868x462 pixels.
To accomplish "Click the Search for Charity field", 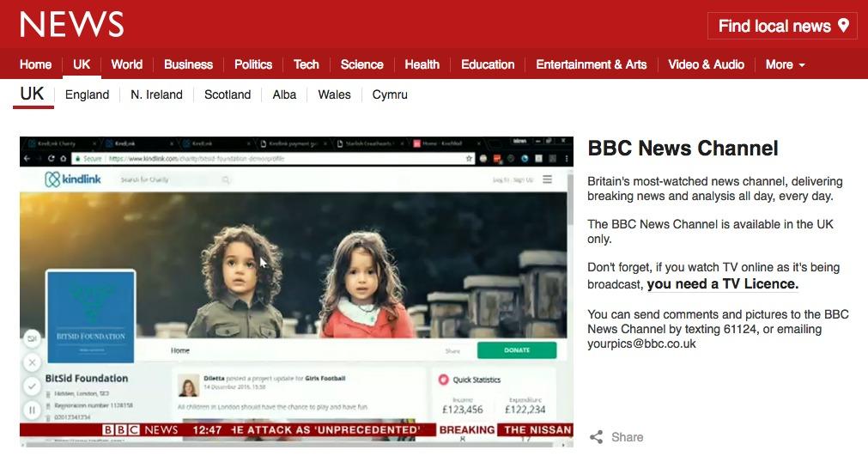I will pyautogui.click(x=174, y=179).
